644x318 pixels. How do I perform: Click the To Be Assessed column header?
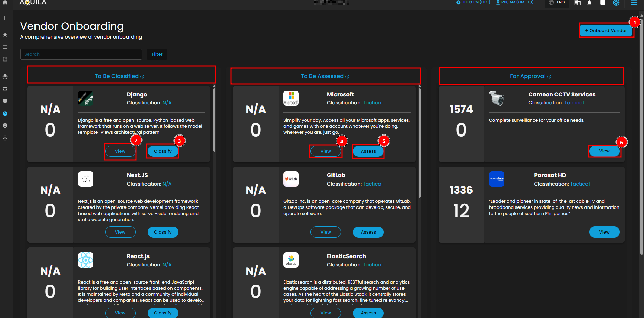tap(322, 76)
